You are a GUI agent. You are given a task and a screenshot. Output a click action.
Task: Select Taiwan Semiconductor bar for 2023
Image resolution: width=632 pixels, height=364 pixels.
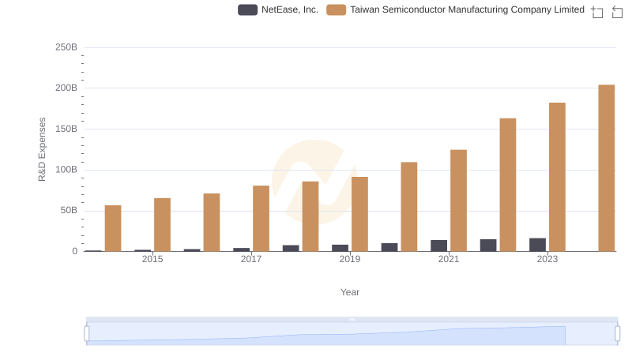click(557, 177)
